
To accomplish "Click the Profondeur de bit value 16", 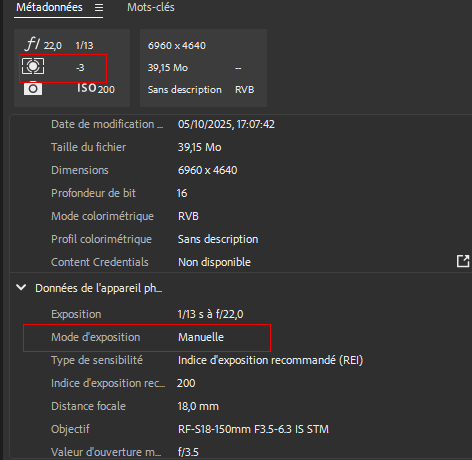I will pos(182,193).
